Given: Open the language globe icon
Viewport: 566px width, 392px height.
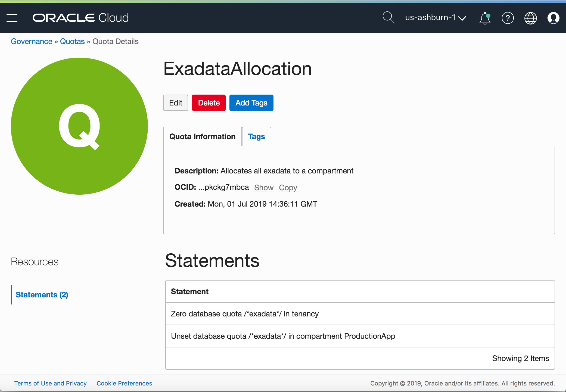Looking at the screenshot, I should (x=530, y=18).
